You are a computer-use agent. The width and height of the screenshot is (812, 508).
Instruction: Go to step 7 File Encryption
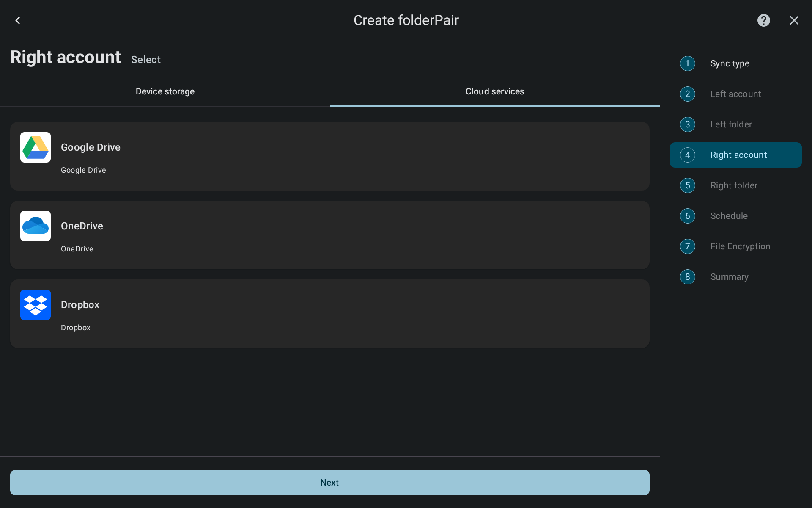[736, 246]
